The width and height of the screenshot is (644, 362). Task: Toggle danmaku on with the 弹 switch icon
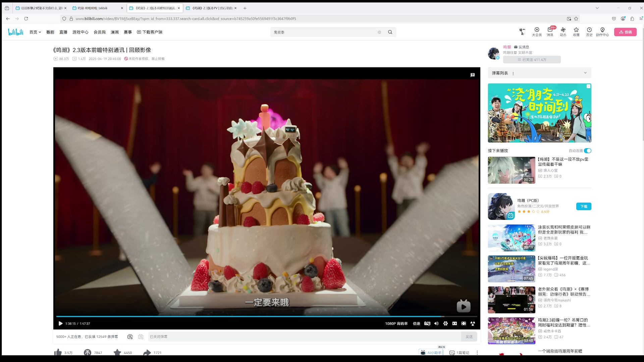pyautogui.click(x=130, y=337)
